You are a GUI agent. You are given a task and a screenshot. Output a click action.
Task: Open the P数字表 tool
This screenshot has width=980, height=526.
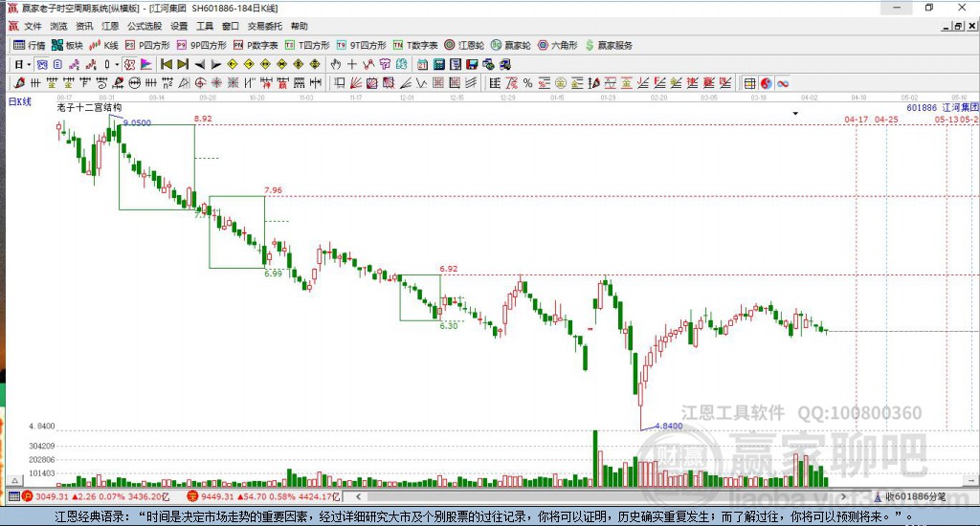click(x=256, y=45)
